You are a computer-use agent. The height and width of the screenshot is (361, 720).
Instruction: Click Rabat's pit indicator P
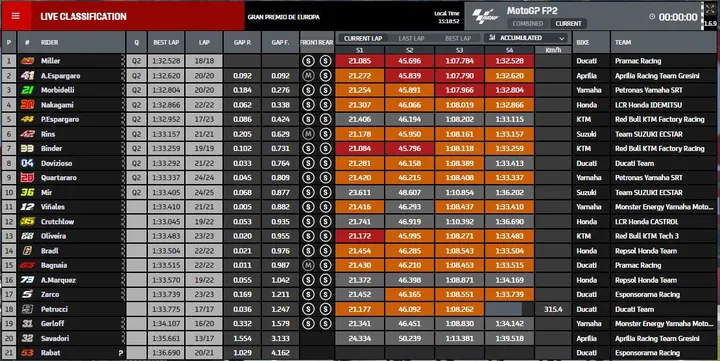click(x=121, y=353)
